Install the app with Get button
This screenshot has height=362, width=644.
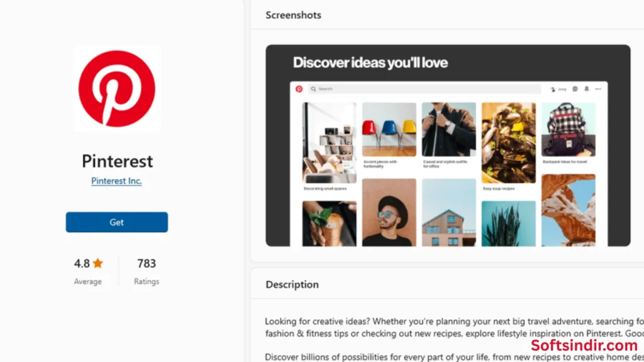[116, 222]
